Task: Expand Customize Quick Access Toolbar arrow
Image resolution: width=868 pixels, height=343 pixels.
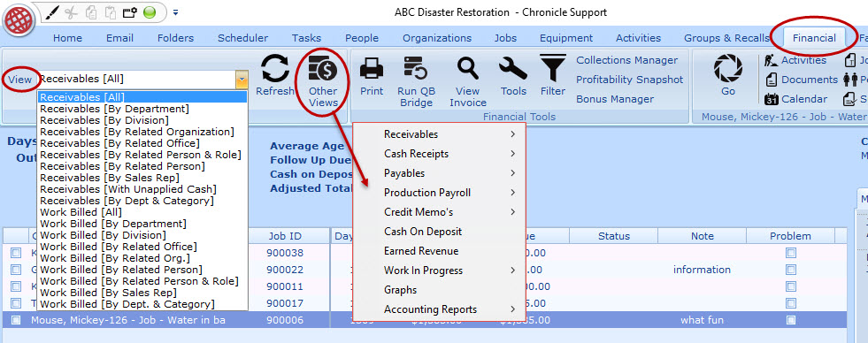Action: coord(175,12)
